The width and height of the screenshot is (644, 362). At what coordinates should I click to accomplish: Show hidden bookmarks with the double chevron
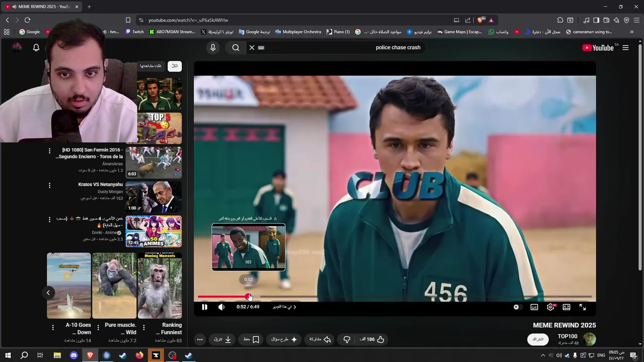[631, 32]
